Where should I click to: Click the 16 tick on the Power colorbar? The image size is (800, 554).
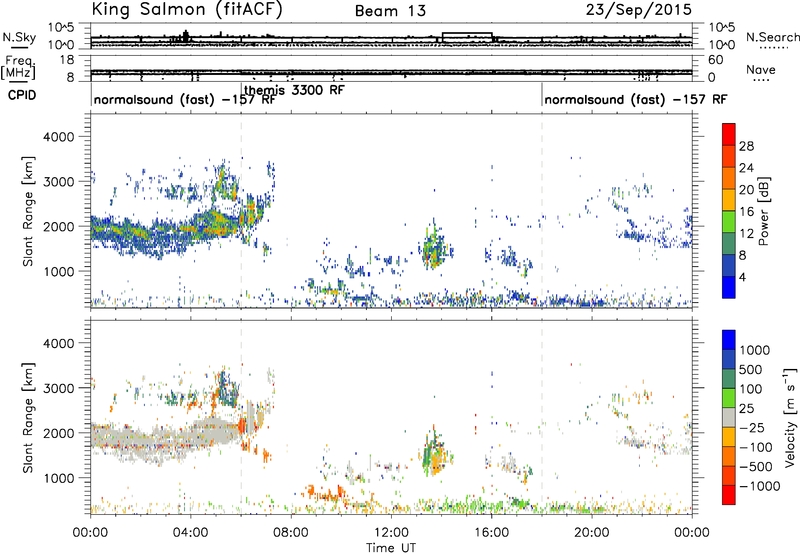coord(746,212)
